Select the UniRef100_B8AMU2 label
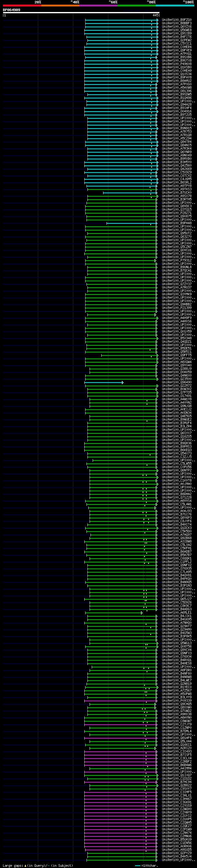Screen dimensions: 197x868 tap(177, 81)
